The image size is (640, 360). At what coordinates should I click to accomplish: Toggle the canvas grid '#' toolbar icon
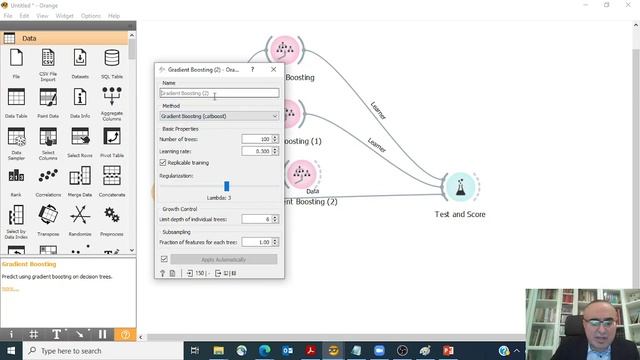(34, 335)
